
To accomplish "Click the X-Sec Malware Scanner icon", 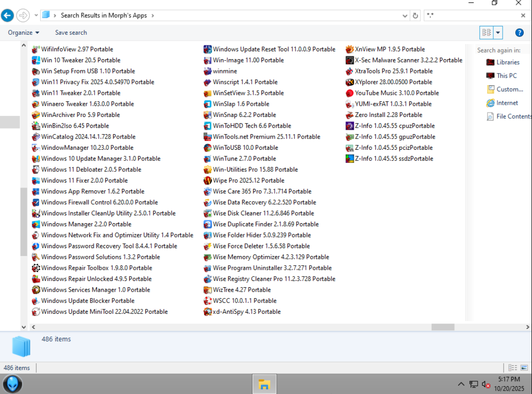I will click(x=349, y=60).
